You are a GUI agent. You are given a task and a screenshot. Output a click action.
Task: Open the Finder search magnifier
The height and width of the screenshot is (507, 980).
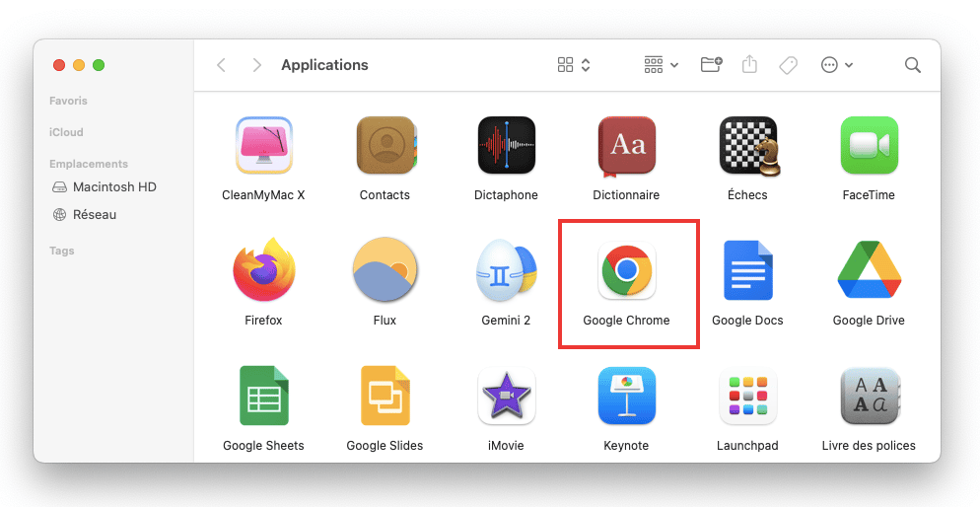[x=913, y=65]
